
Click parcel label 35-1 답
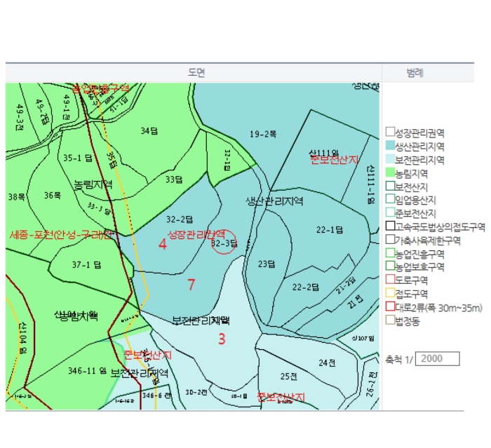click(x=78, y=158)
